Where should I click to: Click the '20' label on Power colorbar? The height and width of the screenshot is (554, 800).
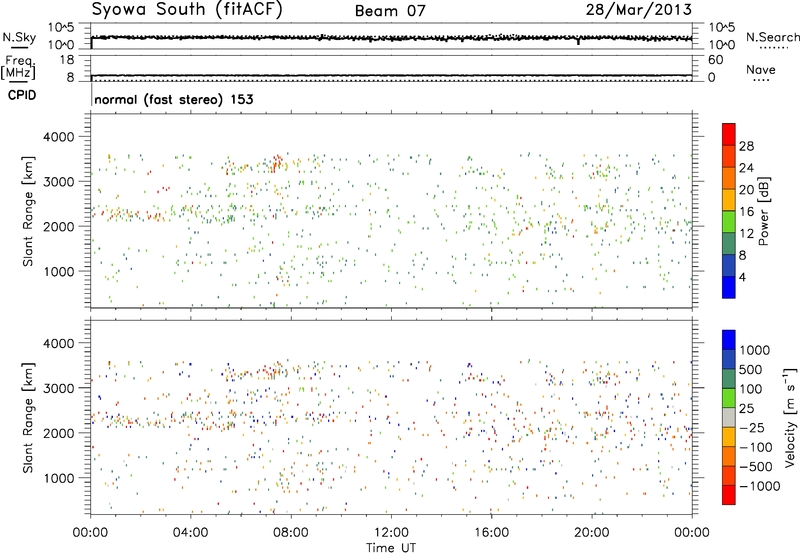[x=746, y=190]
